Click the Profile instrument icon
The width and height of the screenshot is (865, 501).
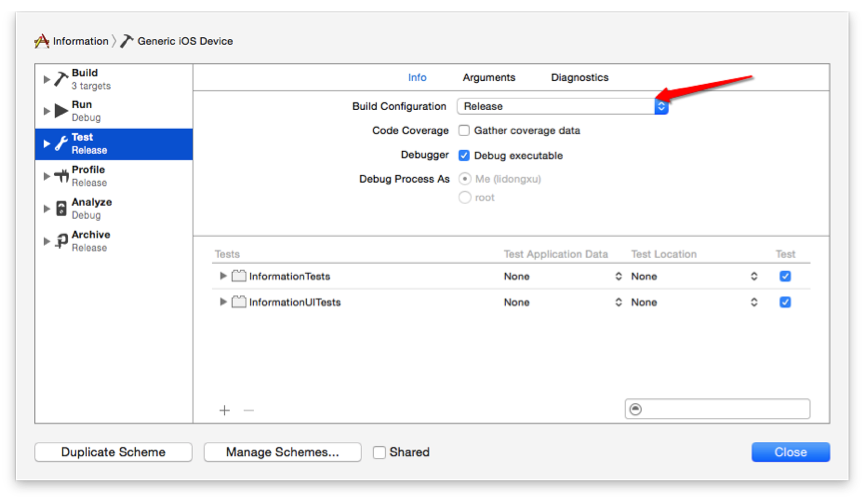coord(61,176)
